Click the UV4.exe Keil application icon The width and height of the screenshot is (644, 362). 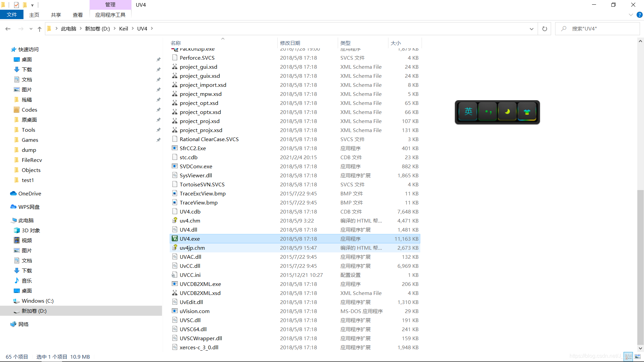coord(174,239)
